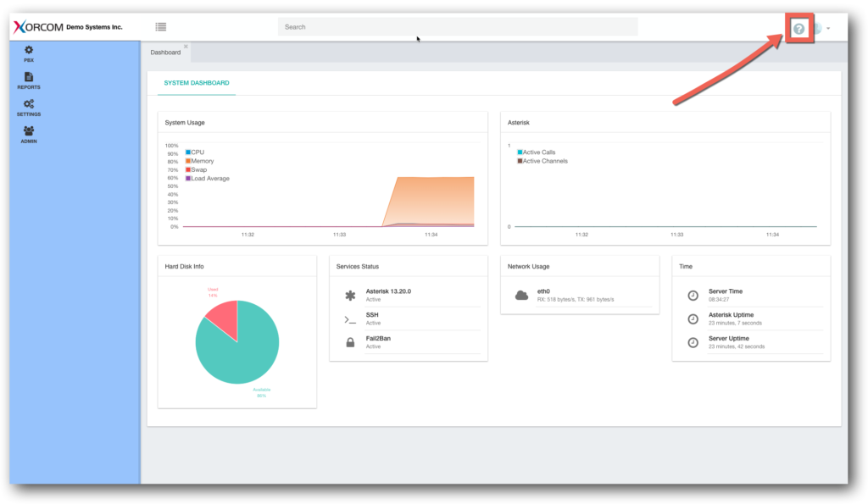Click the Asterisk chart panel title
The width and height of the screenshot is (868, 504).
(519, 123)
